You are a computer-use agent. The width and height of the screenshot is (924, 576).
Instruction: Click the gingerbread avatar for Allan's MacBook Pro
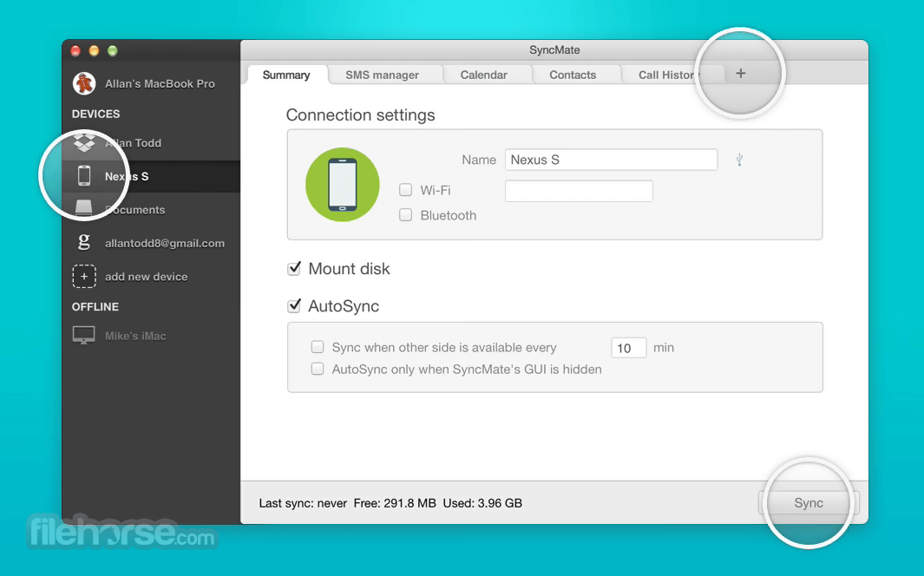(x=84, y=83)
